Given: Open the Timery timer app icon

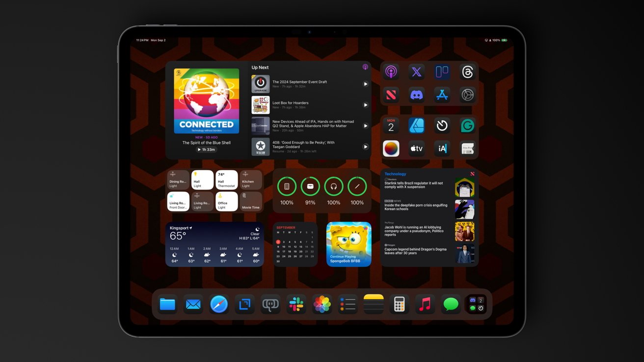Looking at the screenshot, I should pos(442,126).
